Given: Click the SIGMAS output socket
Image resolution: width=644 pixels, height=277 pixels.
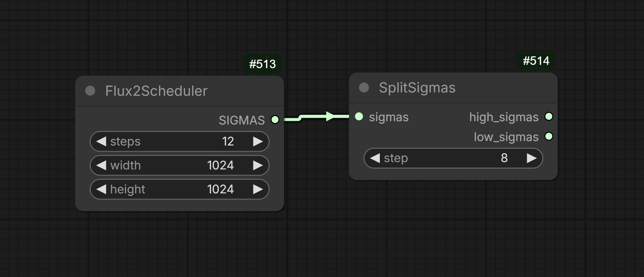Looking at the screenshot, I should coord(275,120).
